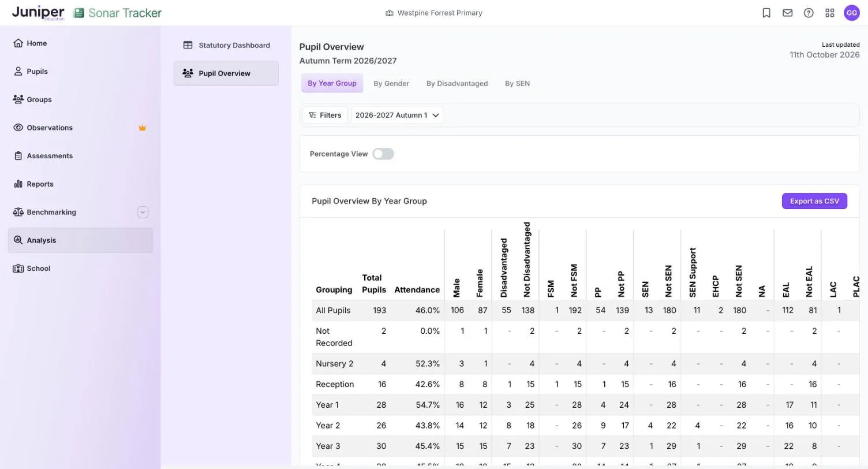868x469 pixels.
Task: Click the Analysis magnifier icon
Action: (x=18, y=240)
